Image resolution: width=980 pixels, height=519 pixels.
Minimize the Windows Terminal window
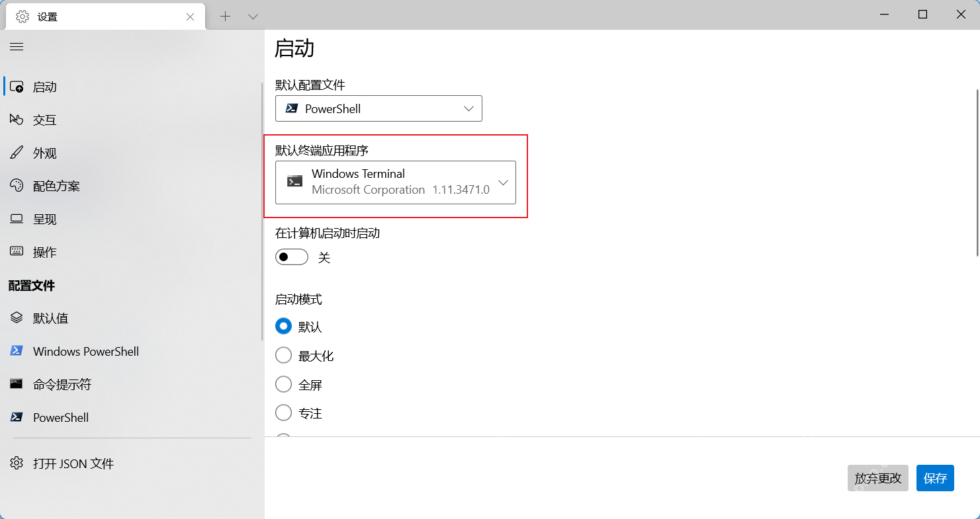point(884,15)
